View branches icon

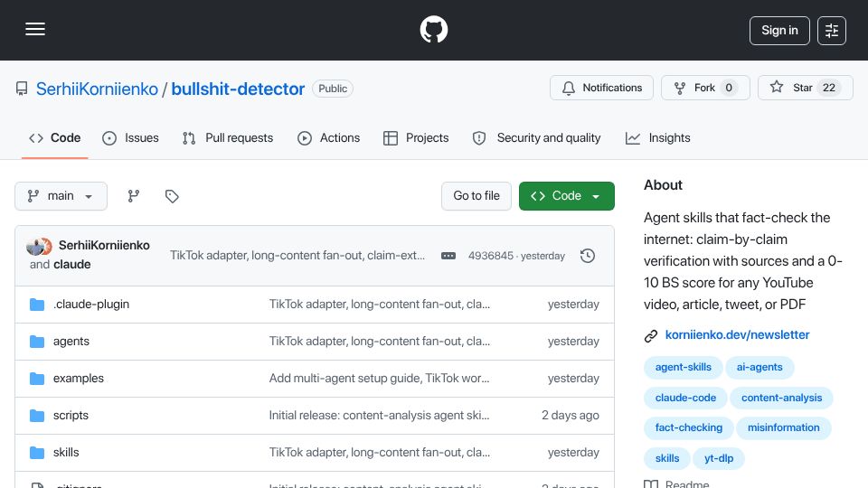[134, 196]
